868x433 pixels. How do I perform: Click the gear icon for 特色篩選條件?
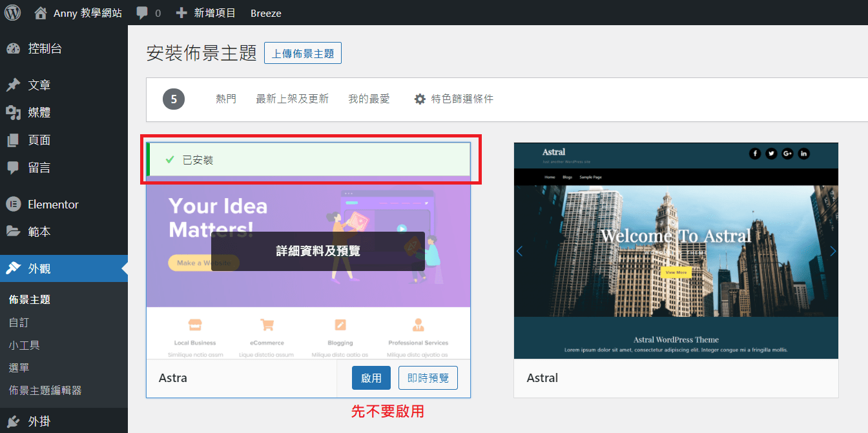pos(420,99)
